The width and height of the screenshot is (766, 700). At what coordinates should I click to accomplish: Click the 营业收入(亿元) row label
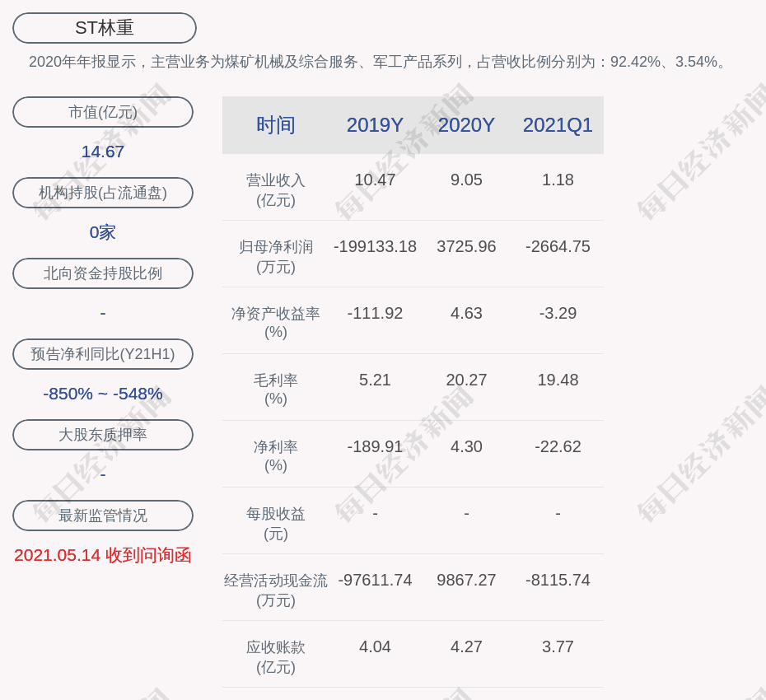pos(276,190)
